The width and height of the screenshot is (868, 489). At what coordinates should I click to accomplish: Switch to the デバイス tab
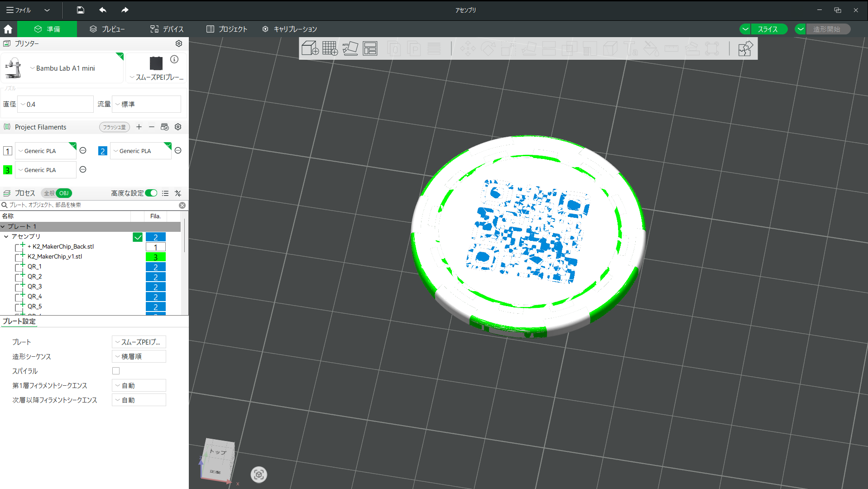[167, 29]
